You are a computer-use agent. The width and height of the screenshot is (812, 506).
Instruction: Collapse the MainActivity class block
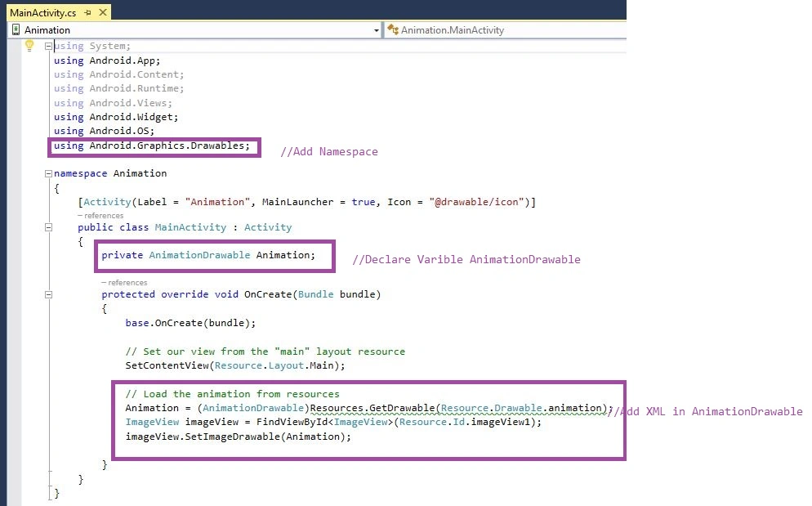(x=48, y=227)
